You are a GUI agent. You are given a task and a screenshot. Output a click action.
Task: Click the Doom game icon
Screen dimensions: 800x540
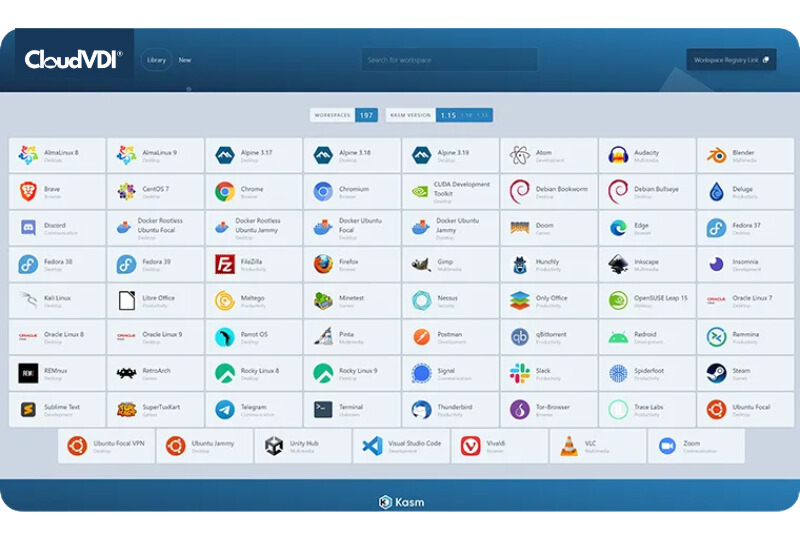[520, 228]
